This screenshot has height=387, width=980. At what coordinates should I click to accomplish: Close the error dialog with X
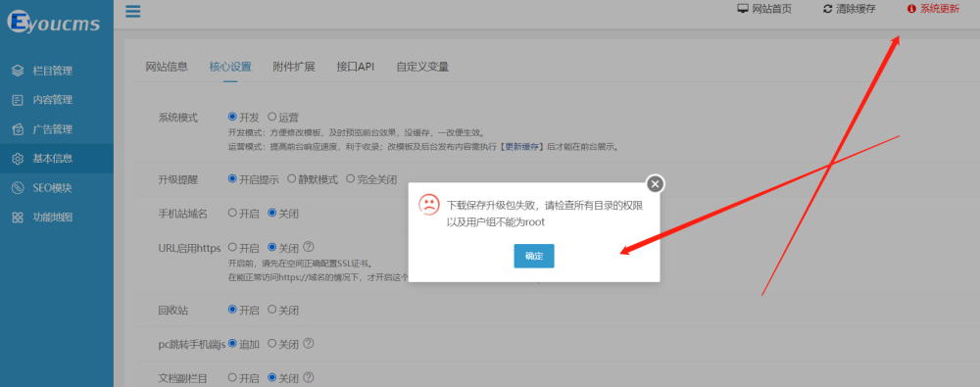(655, 184)
